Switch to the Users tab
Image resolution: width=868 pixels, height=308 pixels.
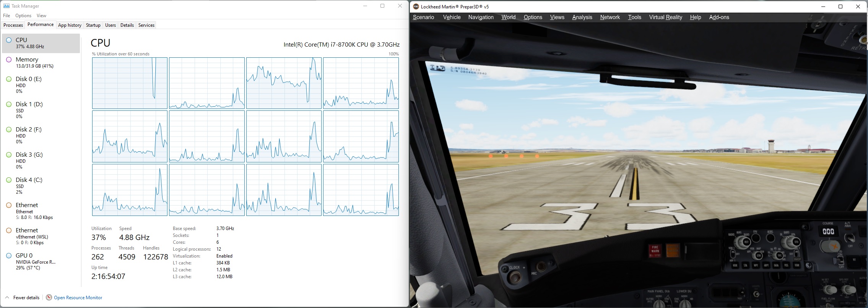click(x=111, y=25)
